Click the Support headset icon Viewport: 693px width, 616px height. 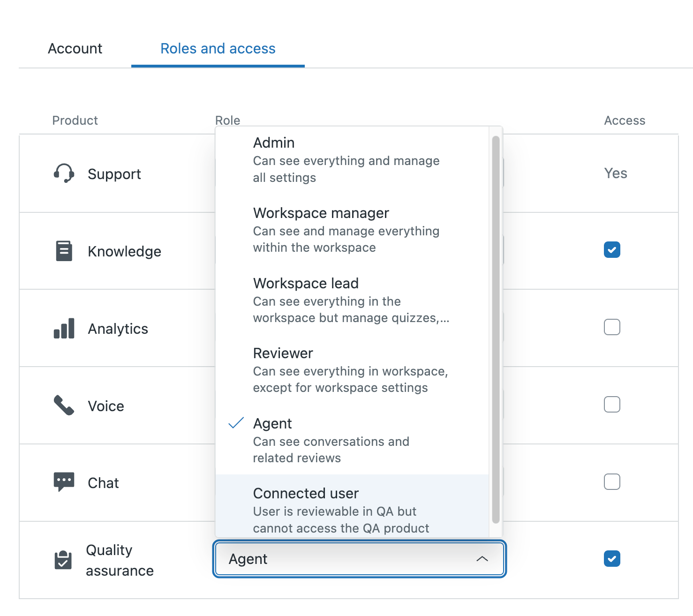pos(64,173)
